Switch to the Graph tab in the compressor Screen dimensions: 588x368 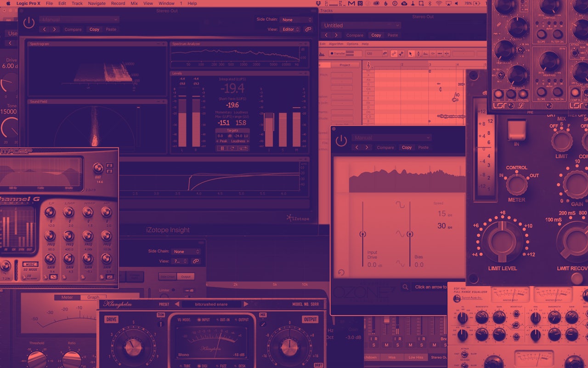pos(93,298)
